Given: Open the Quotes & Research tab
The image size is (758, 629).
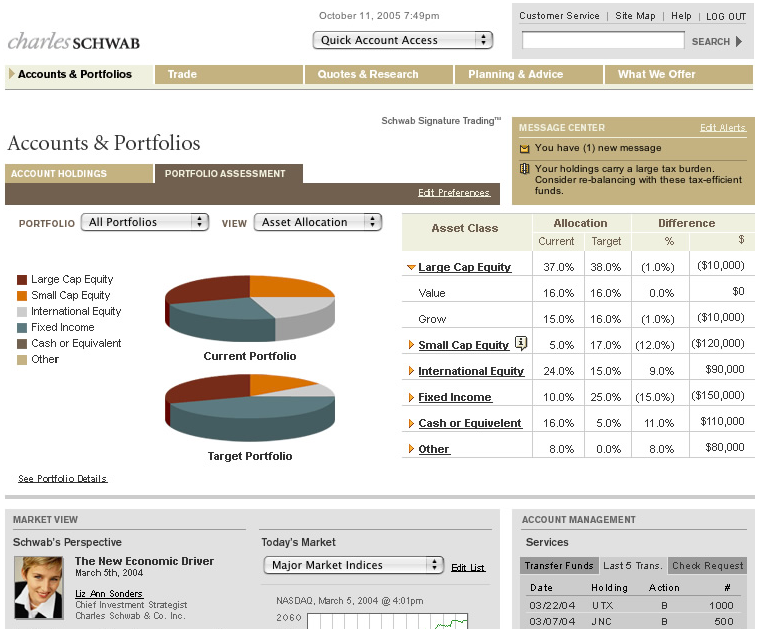Looking at the screenshot, I should coord(379,74).
